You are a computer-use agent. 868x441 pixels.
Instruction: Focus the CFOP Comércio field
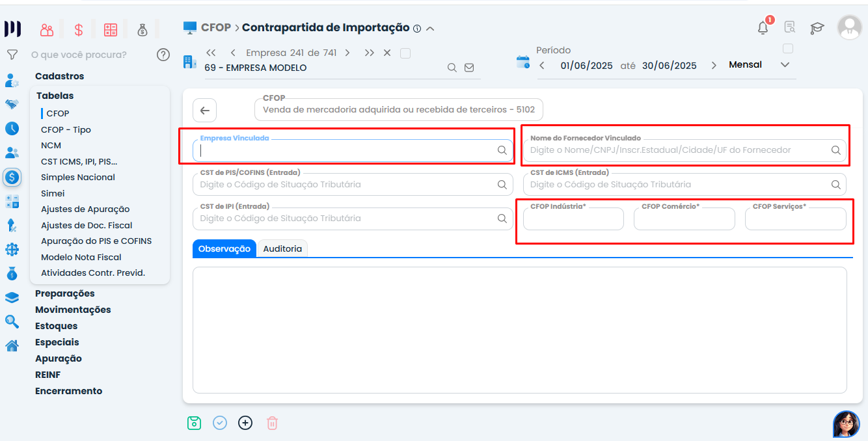point(684,219)
